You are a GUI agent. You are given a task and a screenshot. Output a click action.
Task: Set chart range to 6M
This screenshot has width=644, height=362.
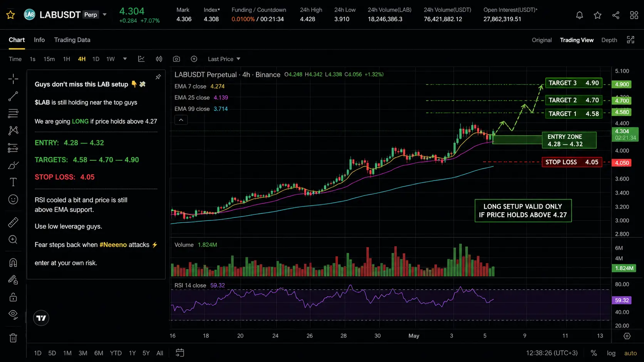click(99, 353)
